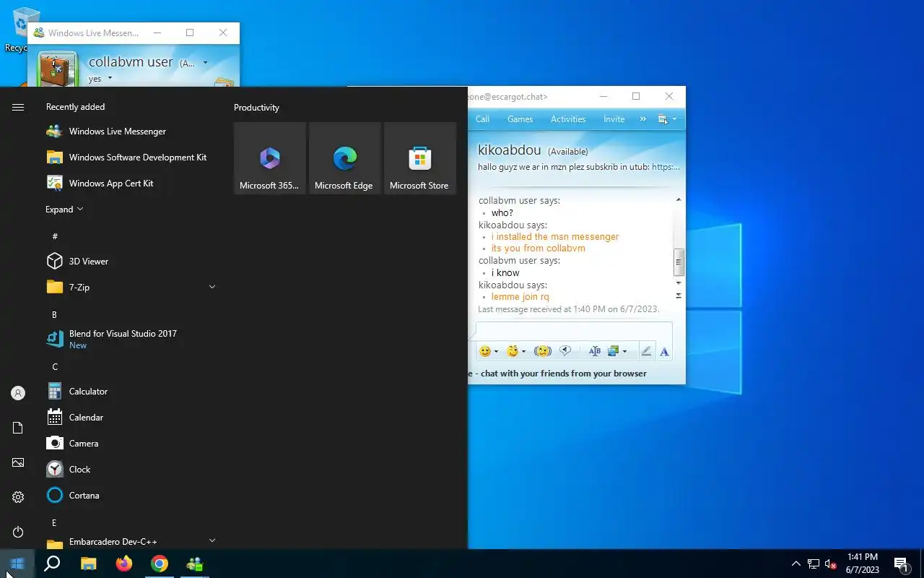Image resolution: width=924 pixels, height=578 pixels.
Task: Open Chrome from the taskbar
Action: point(160,564)
